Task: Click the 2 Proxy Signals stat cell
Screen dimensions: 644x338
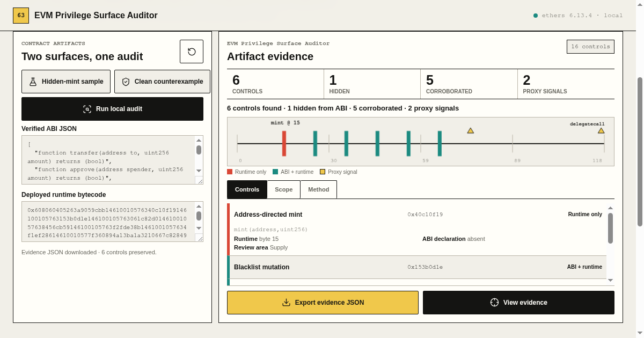Action: click(566, 84)
